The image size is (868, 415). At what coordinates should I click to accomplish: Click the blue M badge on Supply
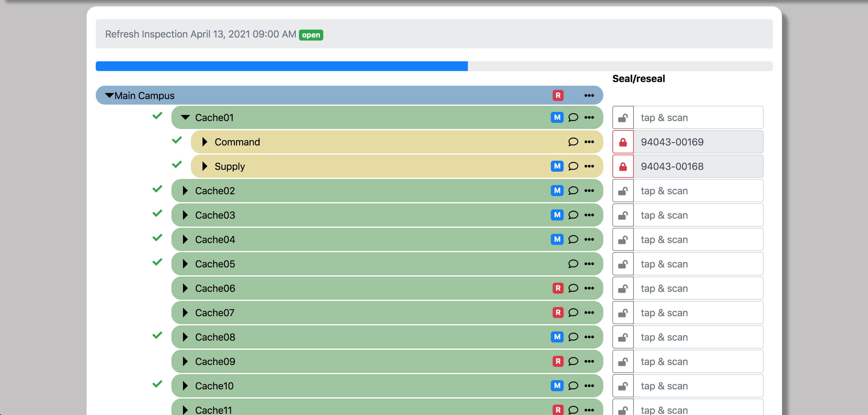pyautogui.click(x=557, y=166)
